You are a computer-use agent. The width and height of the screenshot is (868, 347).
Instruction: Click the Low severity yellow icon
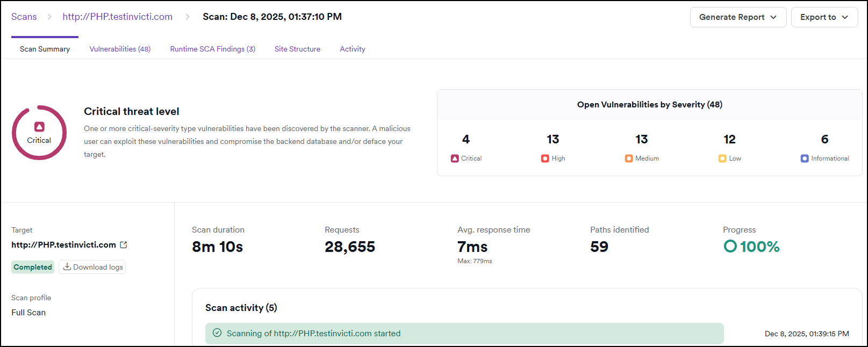coord(722,158)
